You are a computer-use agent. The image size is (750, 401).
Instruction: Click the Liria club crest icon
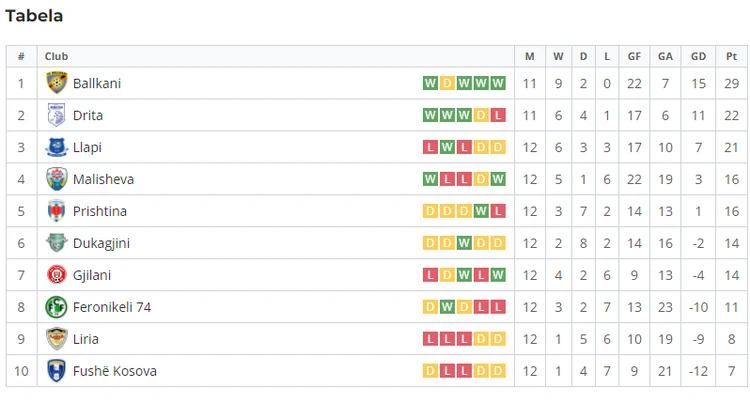tap(56, 339)
